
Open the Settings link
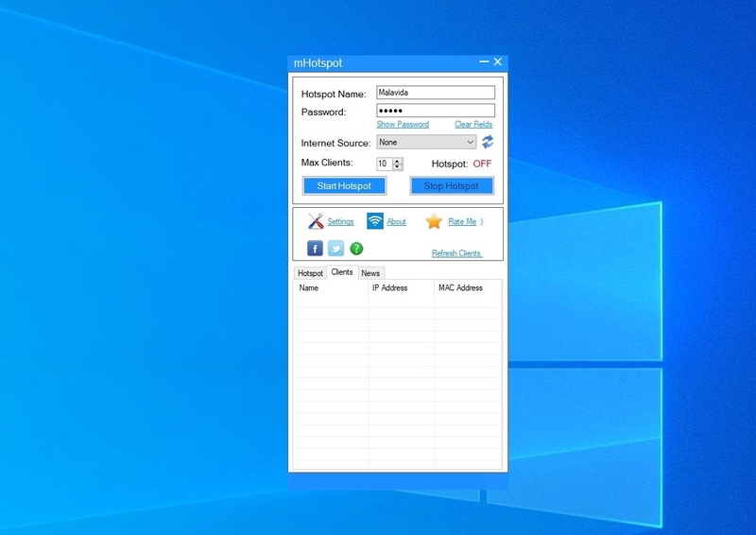coord(340,221)
